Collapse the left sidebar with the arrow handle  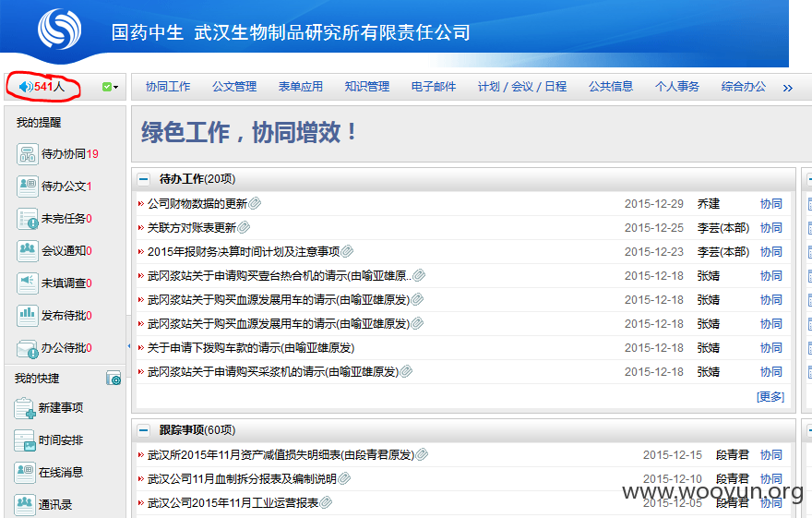129,345
